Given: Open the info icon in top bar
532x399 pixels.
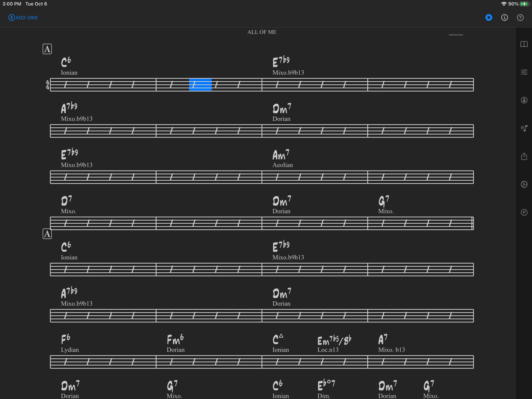Looking at the screenshot, I should (504, 18).
